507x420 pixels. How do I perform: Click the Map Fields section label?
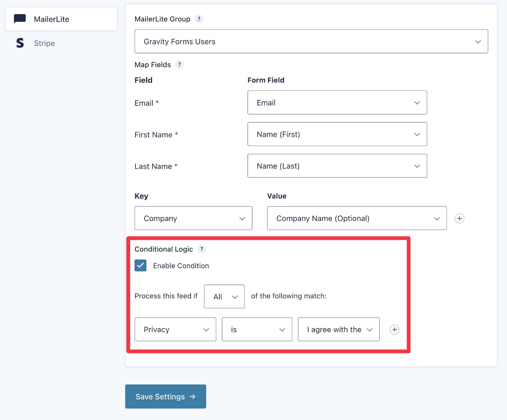153,65
